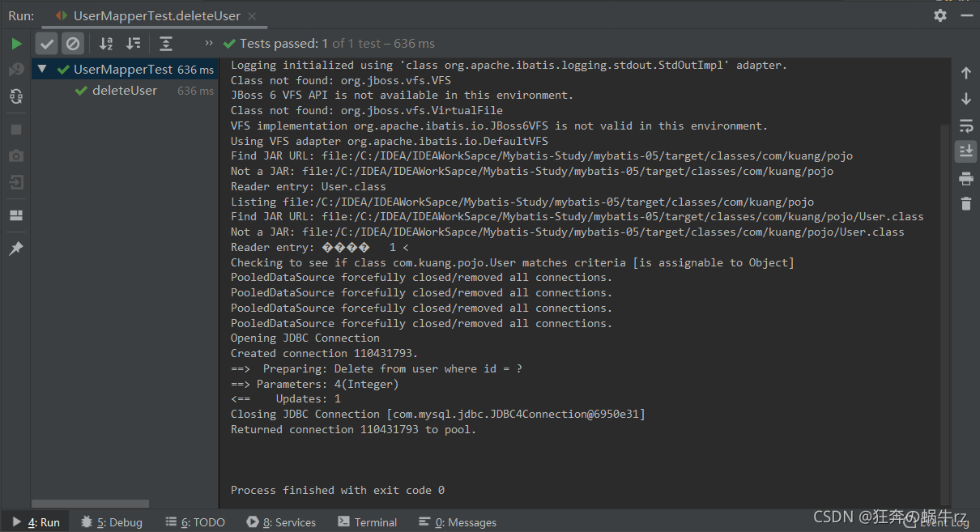Click the 'Updates: 1' console line
980x532 pixels.
pos(286,398)
